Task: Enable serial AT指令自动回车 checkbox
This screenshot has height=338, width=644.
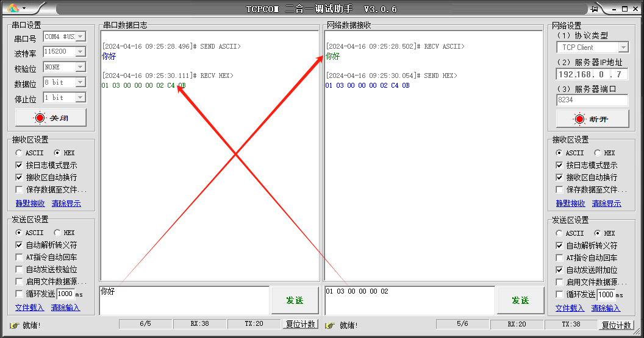Action: tap(19, 257)
